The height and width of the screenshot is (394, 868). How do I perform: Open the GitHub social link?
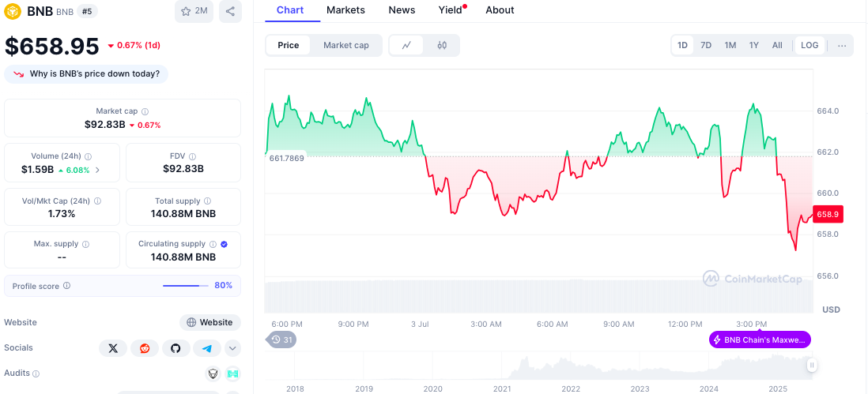pos(176,348)
